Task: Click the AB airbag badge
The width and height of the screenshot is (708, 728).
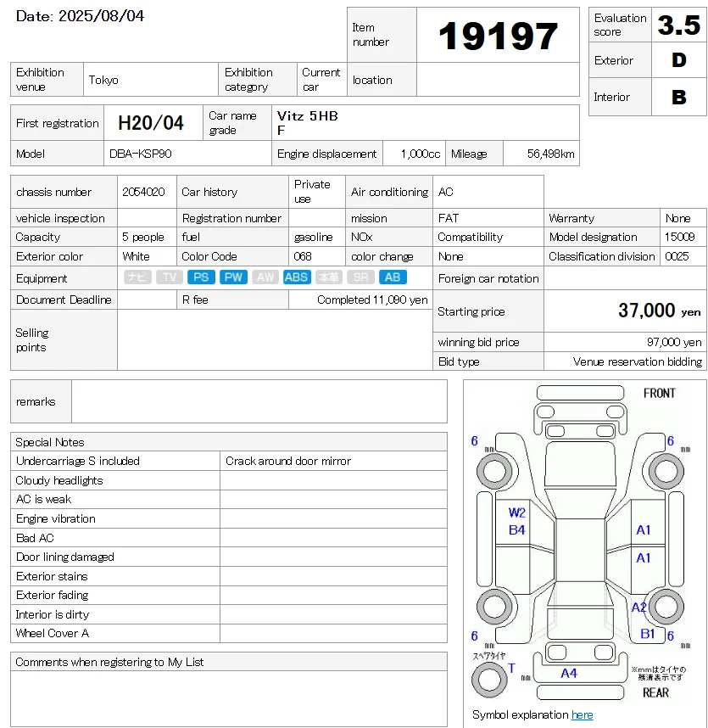Action: (x=391, y=277)
